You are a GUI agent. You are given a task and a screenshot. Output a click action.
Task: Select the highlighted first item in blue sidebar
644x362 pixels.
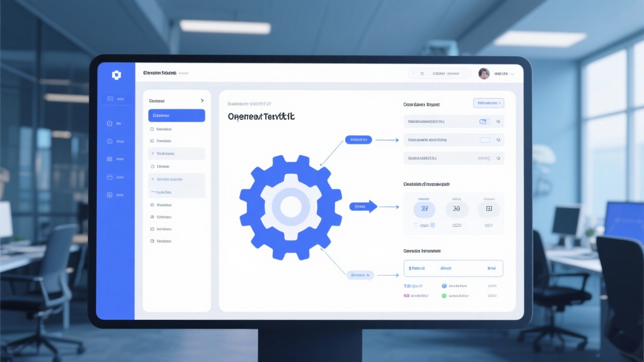(116, 99)
